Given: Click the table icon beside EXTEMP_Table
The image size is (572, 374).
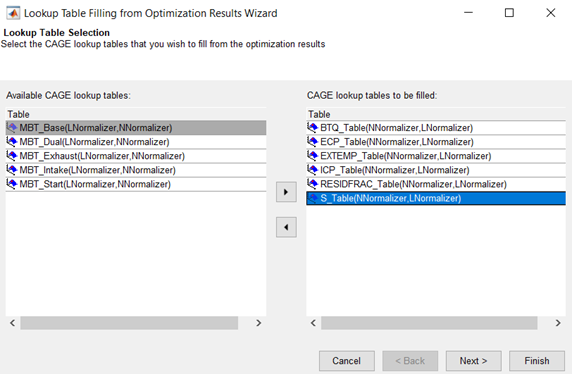Looking at the screenshot, I should click(x=313, y=156).
